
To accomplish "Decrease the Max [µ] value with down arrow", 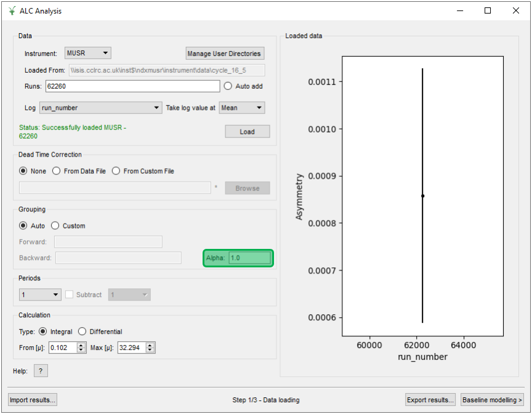I will (151, 351).
